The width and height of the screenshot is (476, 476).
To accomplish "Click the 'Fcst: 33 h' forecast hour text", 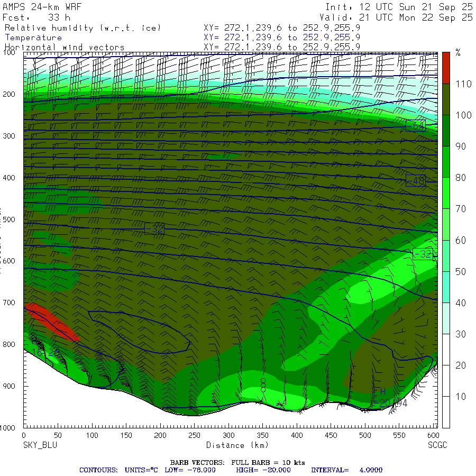I will pyautogui.click(x=36, y=17).
